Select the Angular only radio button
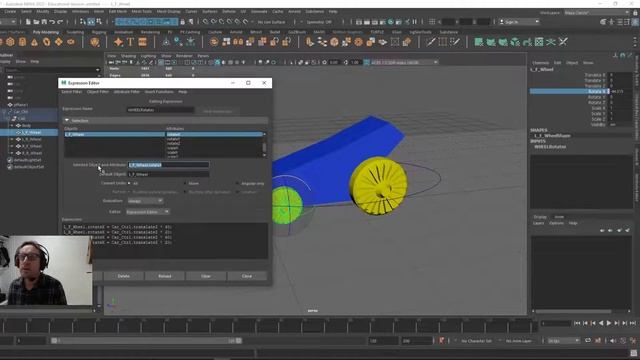Screen dimensions: 640x360 238,183
